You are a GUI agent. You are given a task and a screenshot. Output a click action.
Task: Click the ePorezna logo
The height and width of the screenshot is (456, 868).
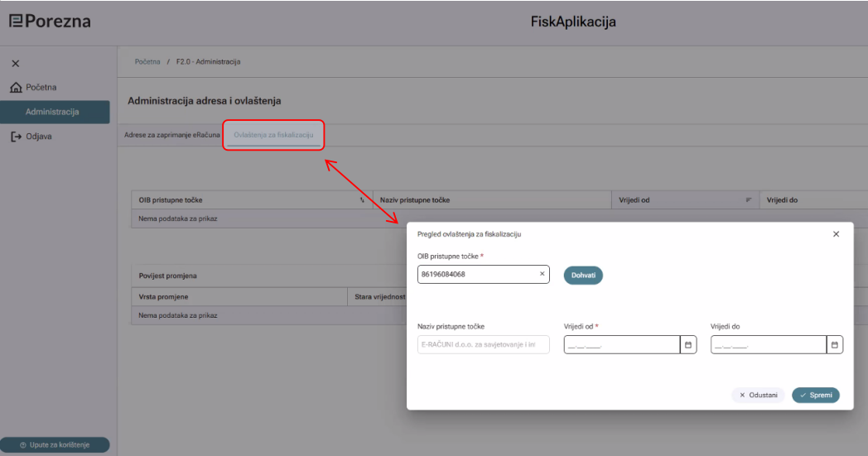point(50,22)
